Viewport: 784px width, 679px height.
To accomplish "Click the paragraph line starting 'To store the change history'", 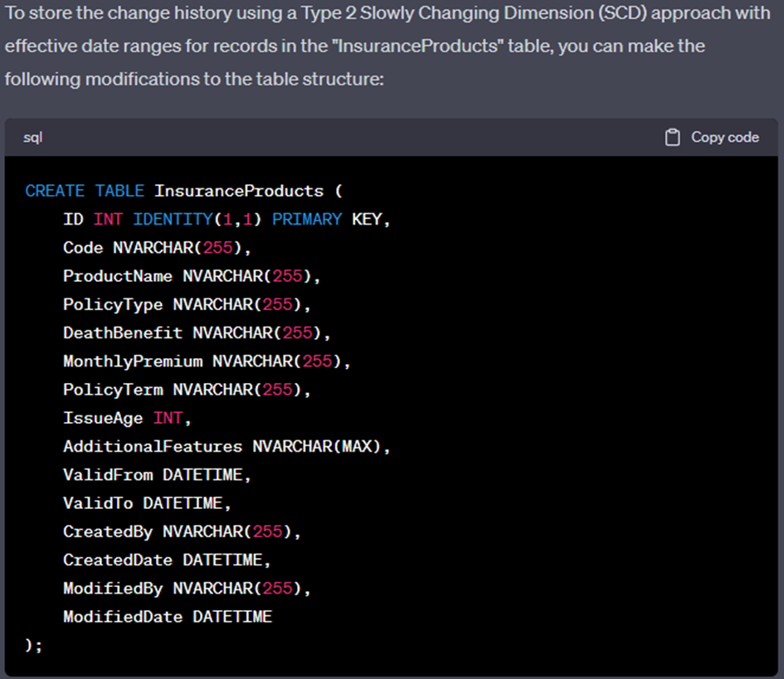I will pyautogui.click(x=387, y=13).
